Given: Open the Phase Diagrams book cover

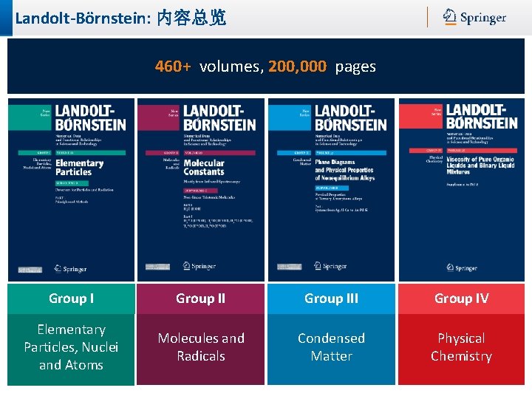Looking at the screenshot, I should (x=331, y=190).
